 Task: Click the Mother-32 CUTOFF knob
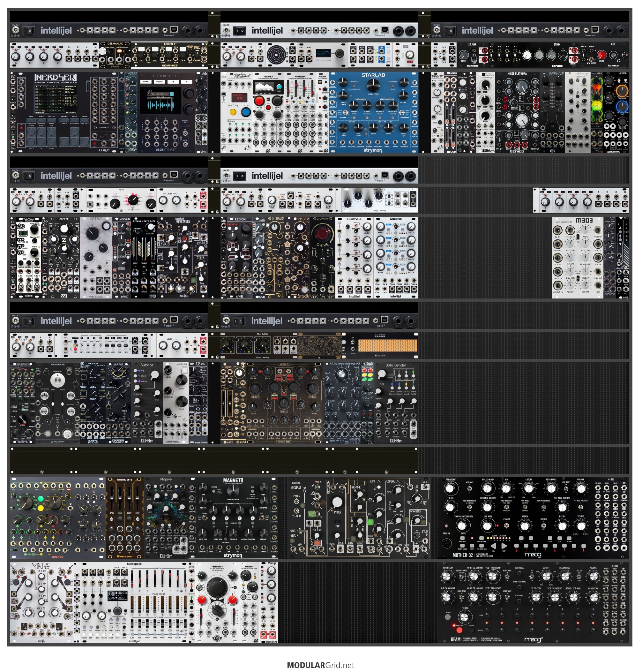coord(528,488)
